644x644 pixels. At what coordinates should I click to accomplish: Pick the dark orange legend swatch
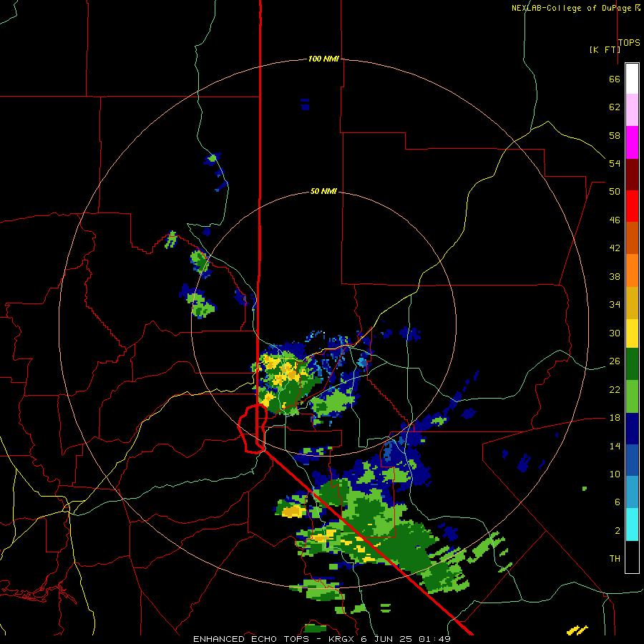pyautogui.click(x=632, y=238)
